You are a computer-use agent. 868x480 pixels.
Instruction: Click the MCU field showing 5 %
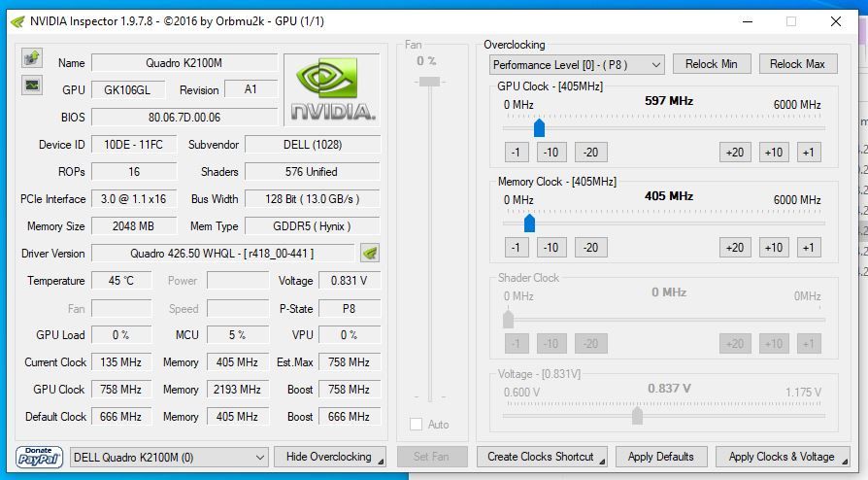[x=238, y=335]
